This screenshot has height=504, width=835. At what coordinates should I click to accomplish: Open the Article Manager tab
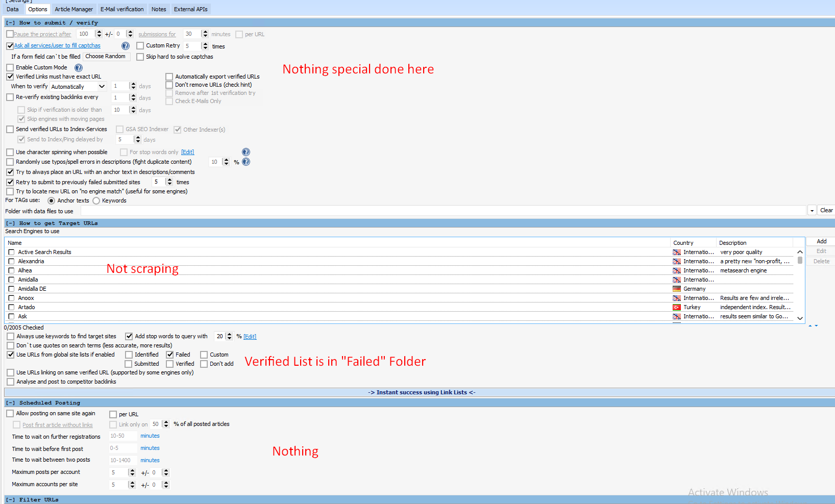[74, 9]
